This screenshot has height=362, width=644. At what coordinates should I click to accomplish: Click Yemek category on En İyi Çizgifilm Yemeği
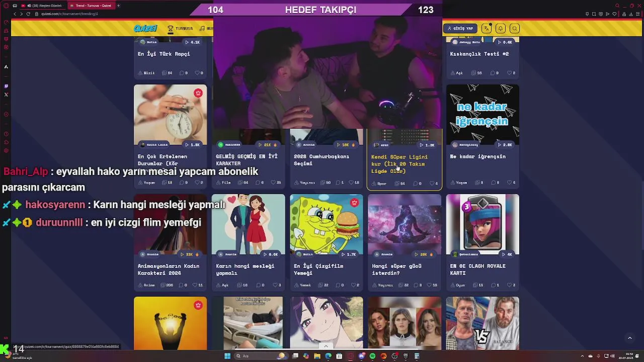[303, 285]
